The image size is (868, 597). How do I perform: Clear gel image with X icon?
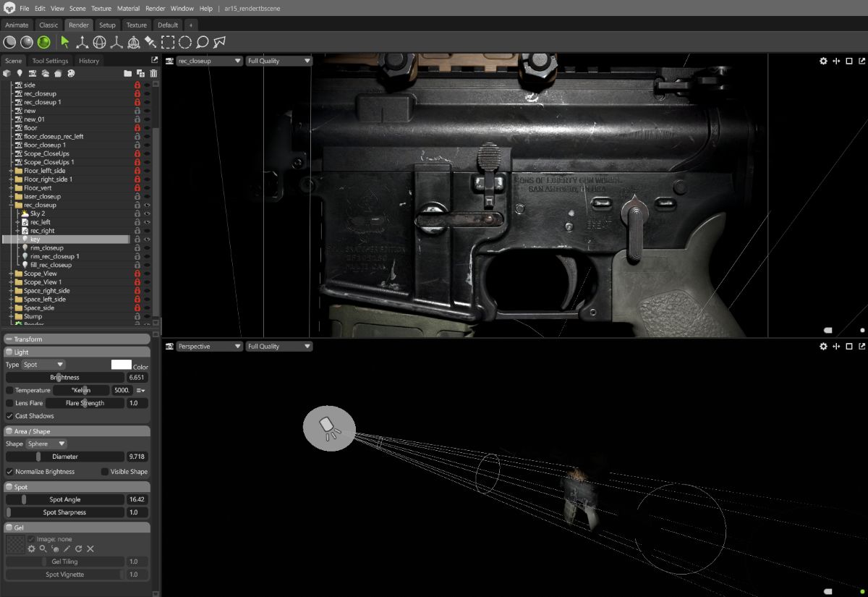click(90, 549)
